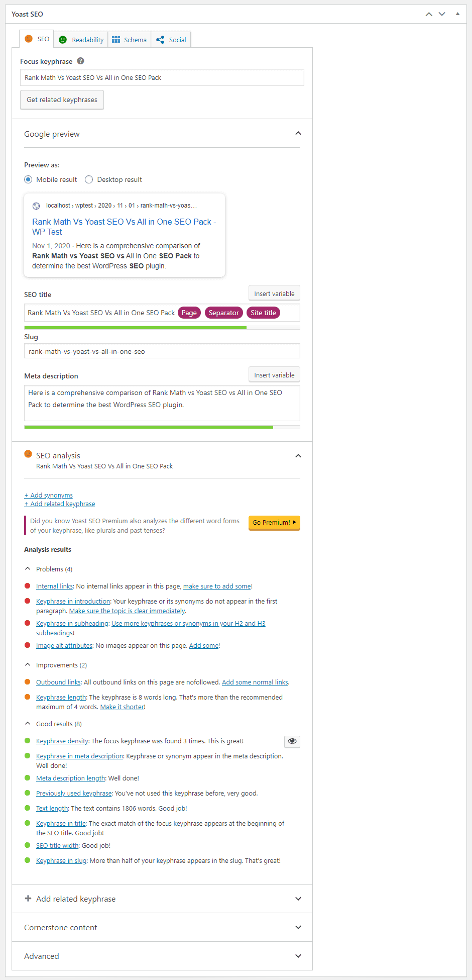This screenshot has width=472, height=980.
Task: Move Yoast SEO metabox down arrow
Action: (442, 14)
